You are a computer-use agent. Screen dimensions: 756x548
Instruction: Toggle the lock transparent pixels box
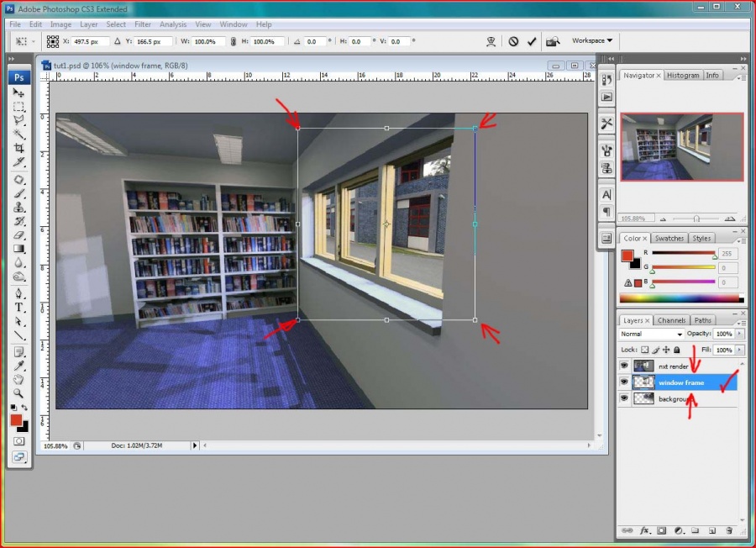click(645, 349)
